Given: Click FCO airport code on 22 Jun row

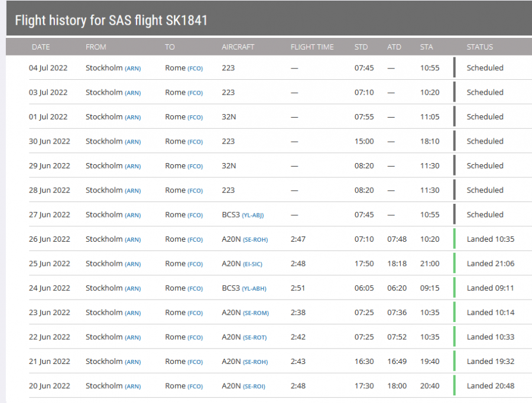Looking at the screenshot, I should (195, 338).
